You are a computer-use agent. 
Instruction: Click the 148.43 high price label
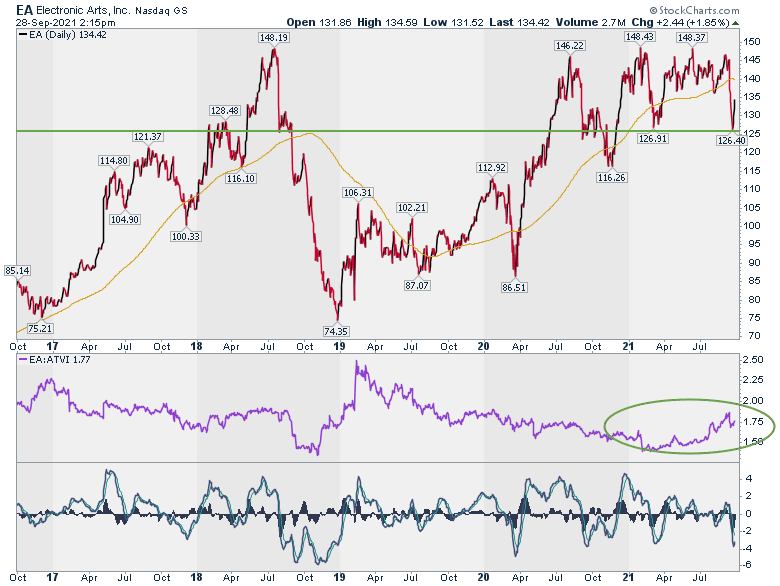point(640,37)
